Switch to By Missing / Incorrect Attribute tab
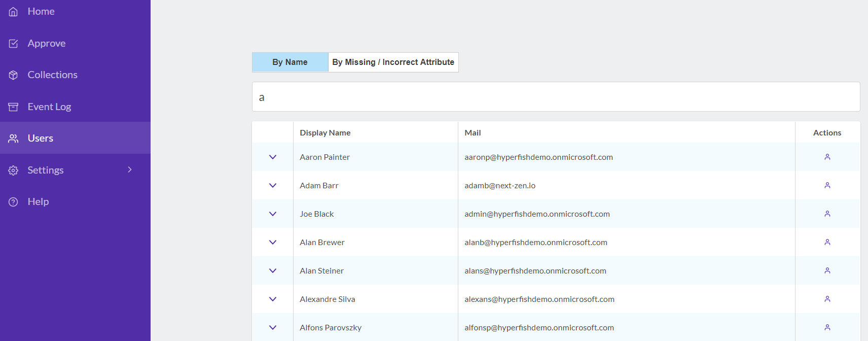Image resolution: width=868 pixels, height=341 pixels. [x=393, y=62]
